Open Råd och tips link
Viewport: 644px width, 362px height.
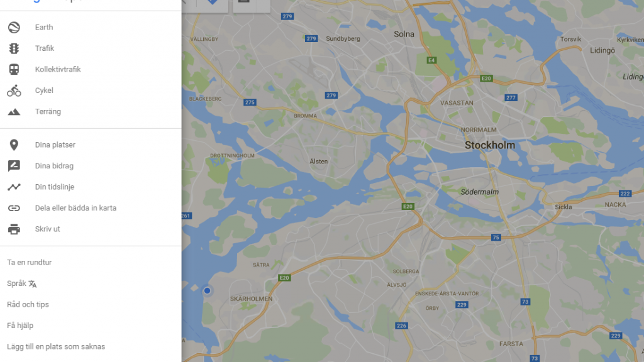[x=28, y=305]
